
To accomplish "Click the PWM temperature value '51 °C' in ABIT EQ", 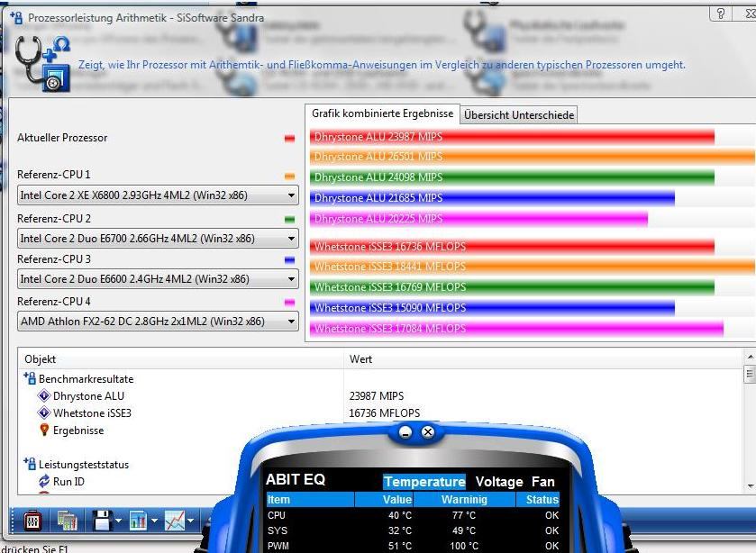I will pos(400,547).
